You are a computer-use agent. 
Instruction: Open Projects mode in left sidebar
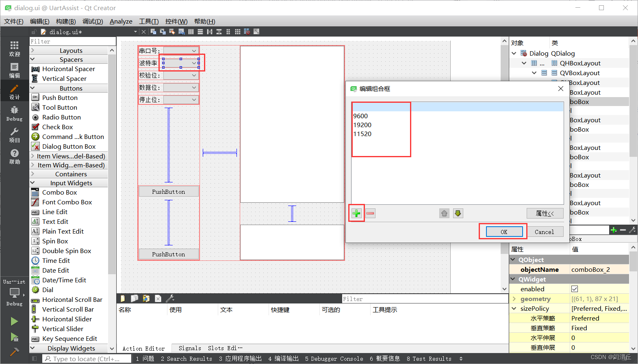tap(14, 135)
